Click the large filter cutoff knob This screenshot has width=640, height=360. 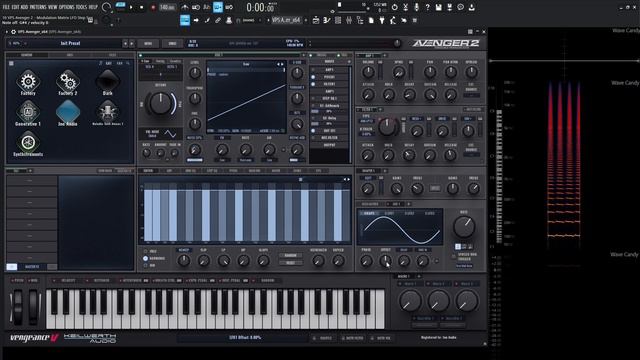(387, 127)
